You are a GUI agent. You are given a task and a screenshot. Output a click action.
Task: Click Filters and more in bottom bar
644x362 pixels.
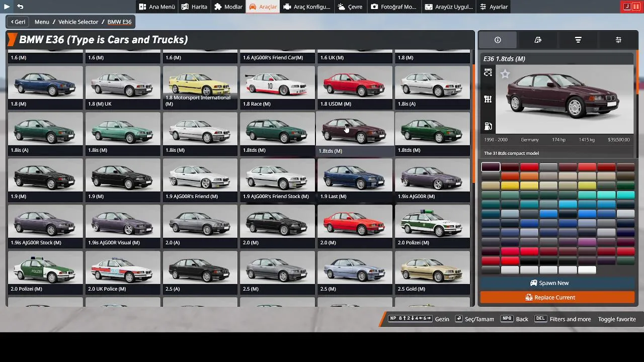tap(570, 319)
